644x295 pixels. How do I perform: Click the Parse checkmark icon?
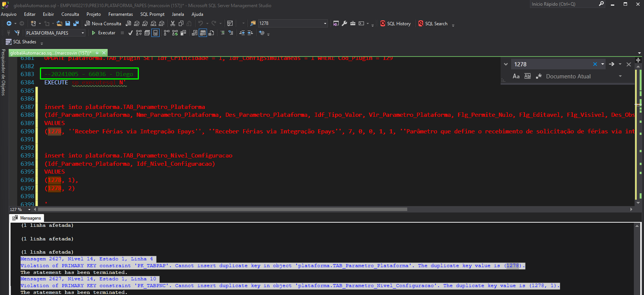coord(131,33)
